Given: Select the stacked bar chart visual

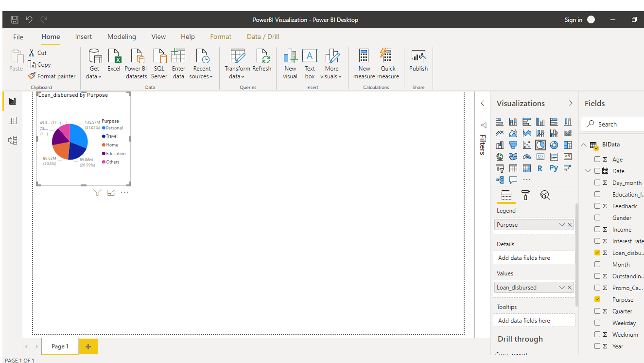Looking at the screenshot, I should pyautogui.click(x=500, y=122).
